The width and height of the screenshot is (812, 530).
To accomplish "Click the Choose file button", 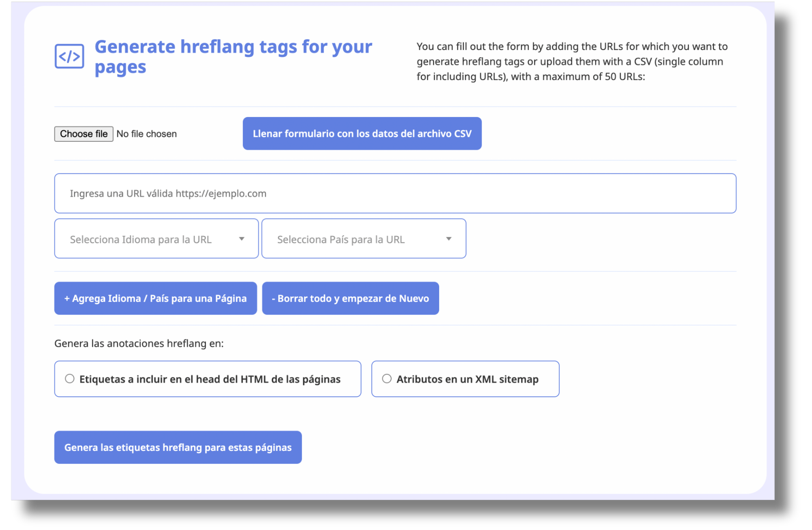I will (x=84, y=134).
